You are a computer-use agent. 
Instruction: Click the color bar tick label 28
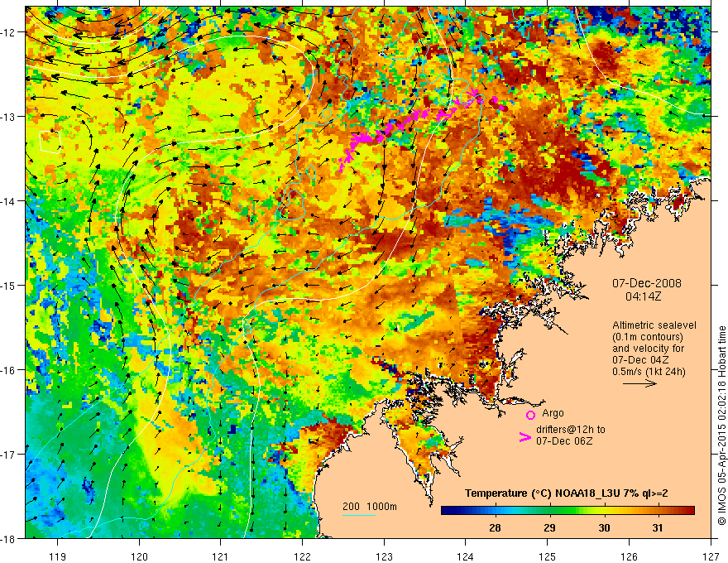click(x=495, y=527)
